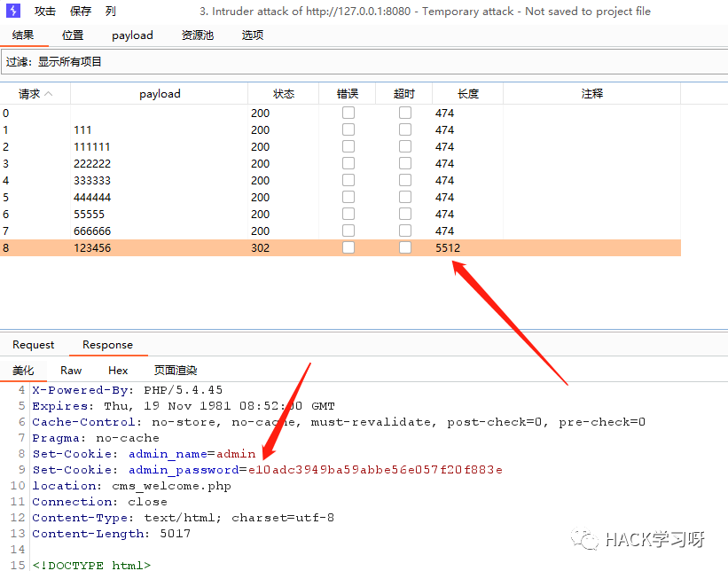Select the Hex response view

118,371
